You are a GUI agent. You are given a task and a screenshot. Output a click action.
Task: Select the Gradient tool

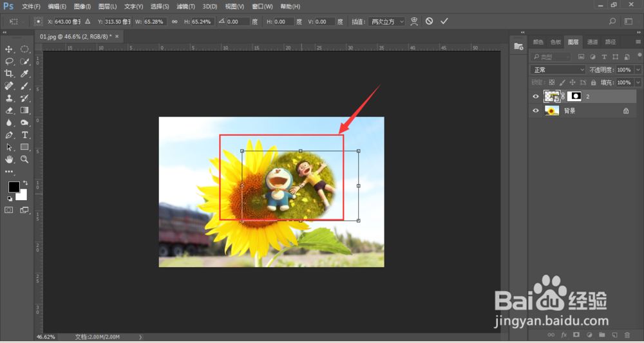pos(24,111)
